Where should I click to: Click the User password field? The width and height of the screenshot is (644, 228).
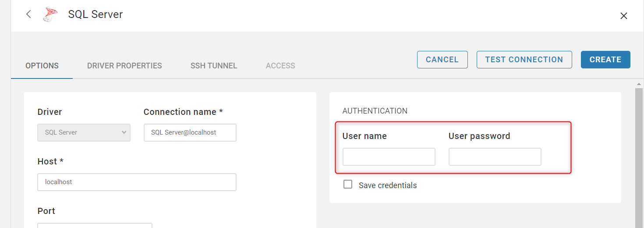[495, 157]
